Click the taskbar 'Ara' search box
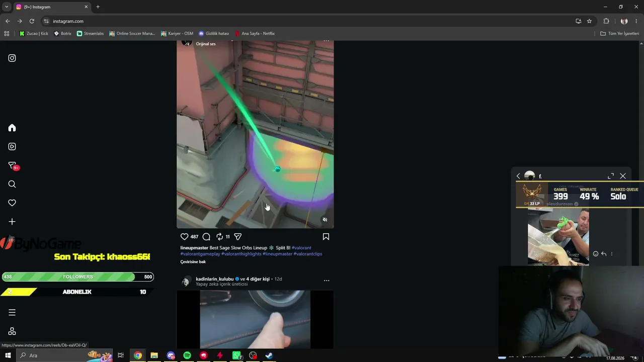The height and width of the screenshot is (362, 644). (65, 355)
